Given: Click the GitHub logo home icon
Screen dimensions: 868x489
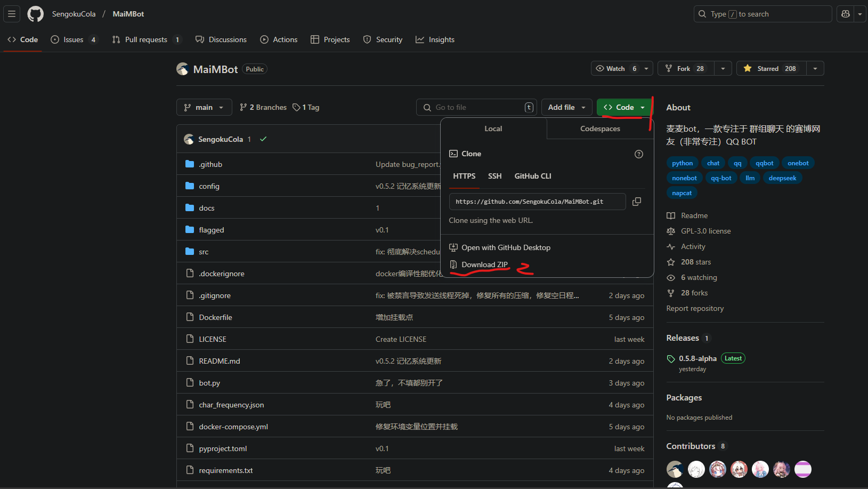Looking at the screenshot, I should point(36,14).
